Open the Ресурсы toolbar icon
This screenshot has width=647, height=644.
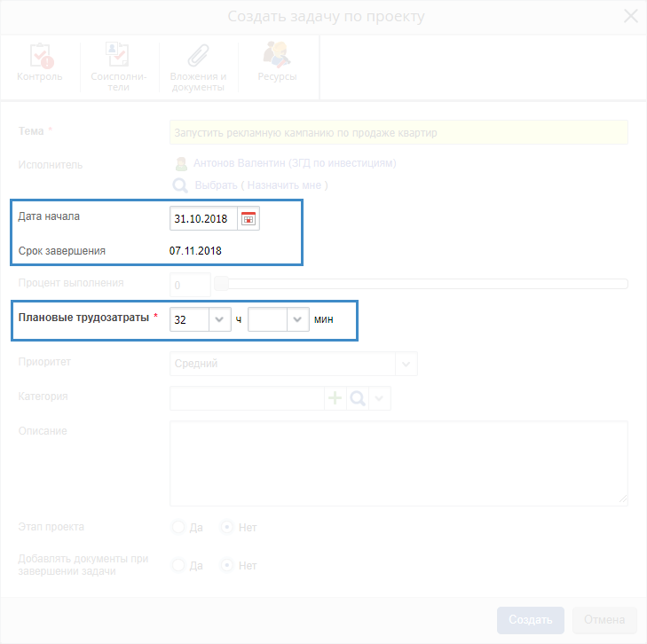point(276,56)
